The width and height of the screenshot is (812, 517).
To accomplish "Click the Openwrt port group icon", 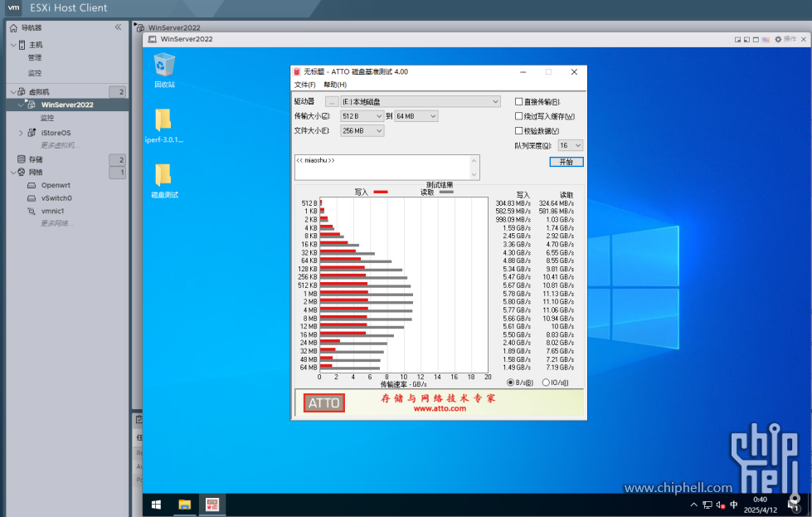I will click(x=32, y=185).
